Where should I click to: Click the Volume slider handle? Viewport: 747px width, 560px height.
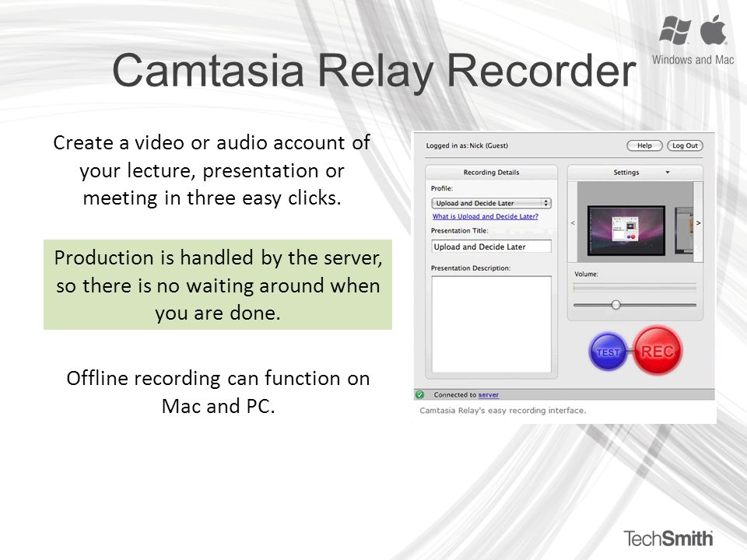(x=615, y=305)
